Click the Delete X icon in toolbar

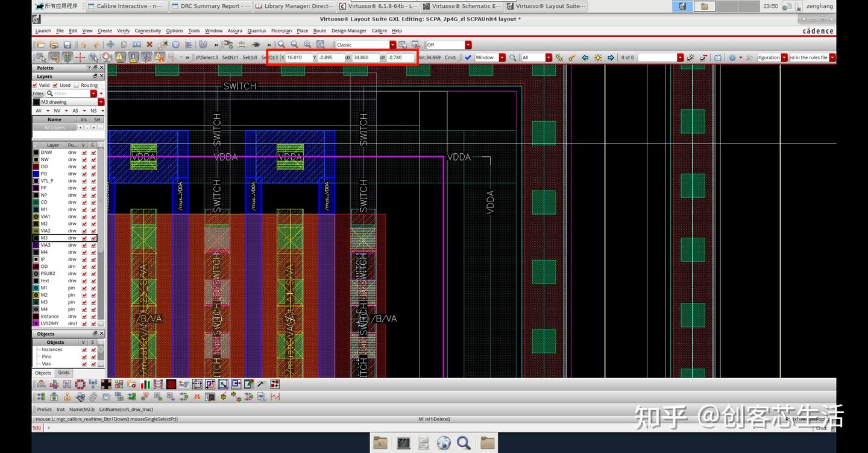(149, 45)
